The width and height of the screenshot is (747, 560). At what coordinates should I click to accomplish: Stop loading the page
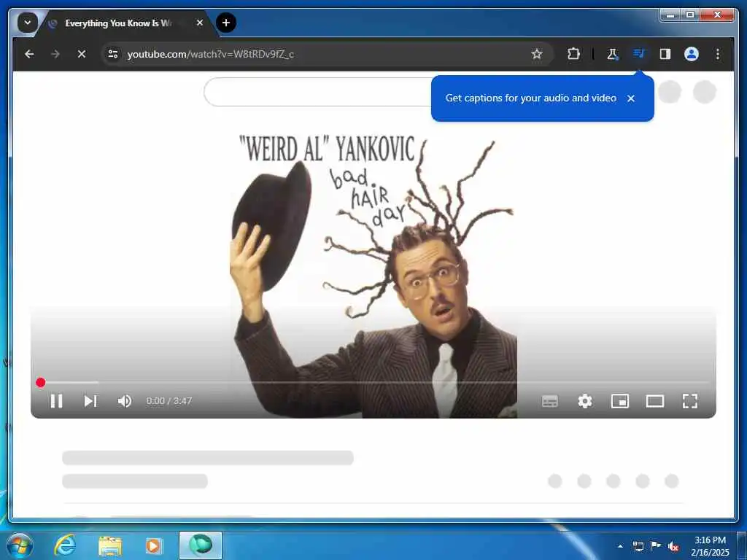pos(82,54)
